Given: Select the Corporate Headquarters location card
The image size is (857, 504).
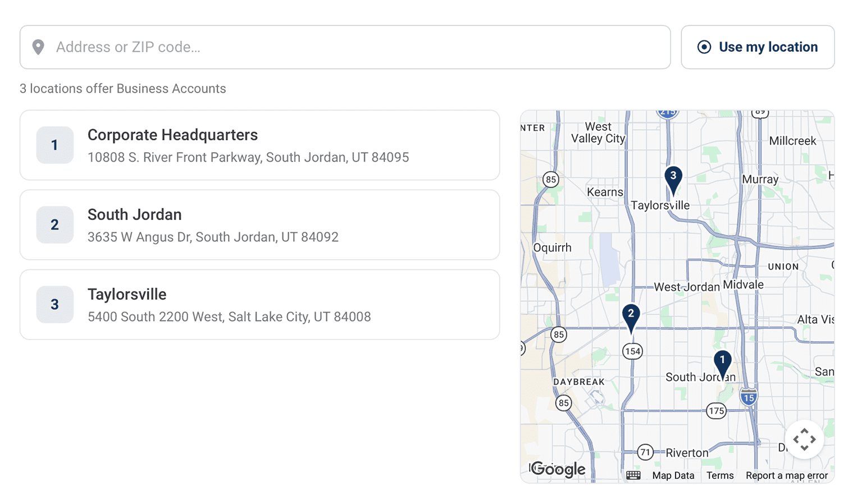Looking at the screenshot, I should coord(259,145).
